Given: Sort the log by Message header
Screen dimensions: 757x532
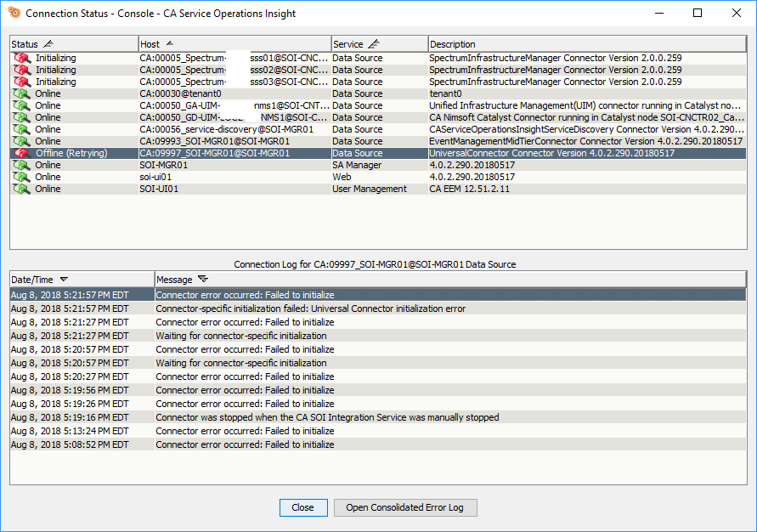Looking at the screenshot, I should (x=450, y=280).
